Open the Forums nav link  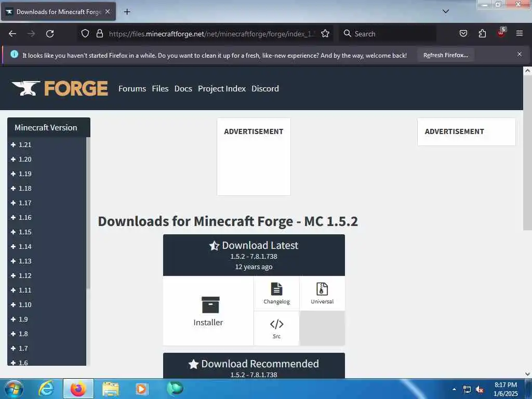(132, 88)
